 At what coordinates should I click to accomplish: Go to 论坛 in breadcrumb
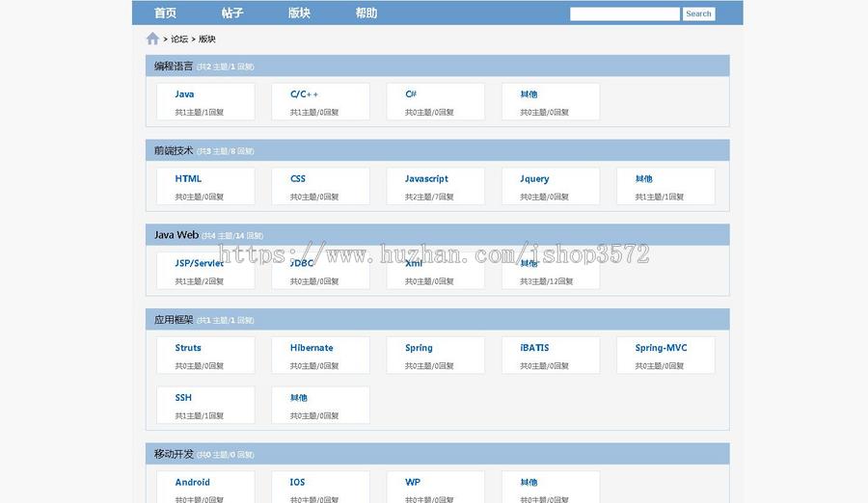coord(179,39)
